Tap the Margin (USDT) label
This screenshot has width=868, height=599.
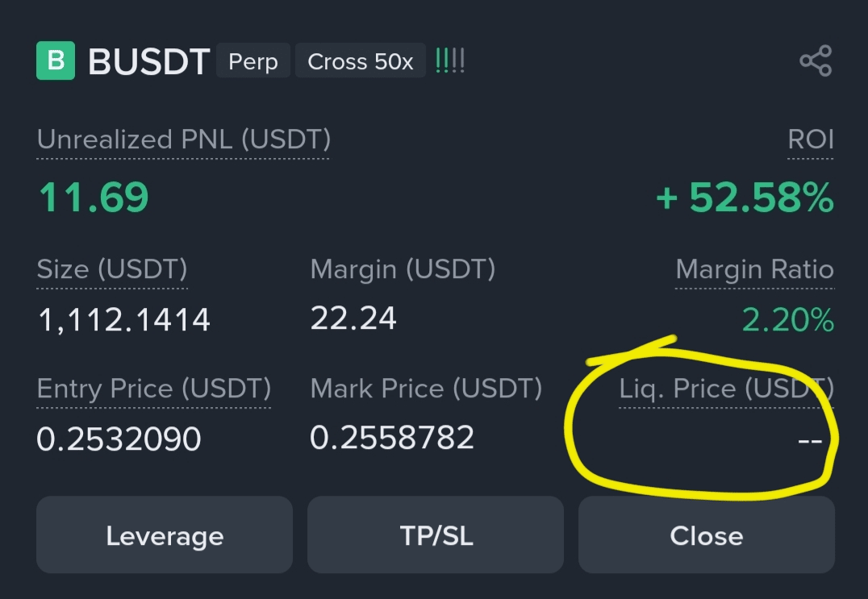coord(403,269)
